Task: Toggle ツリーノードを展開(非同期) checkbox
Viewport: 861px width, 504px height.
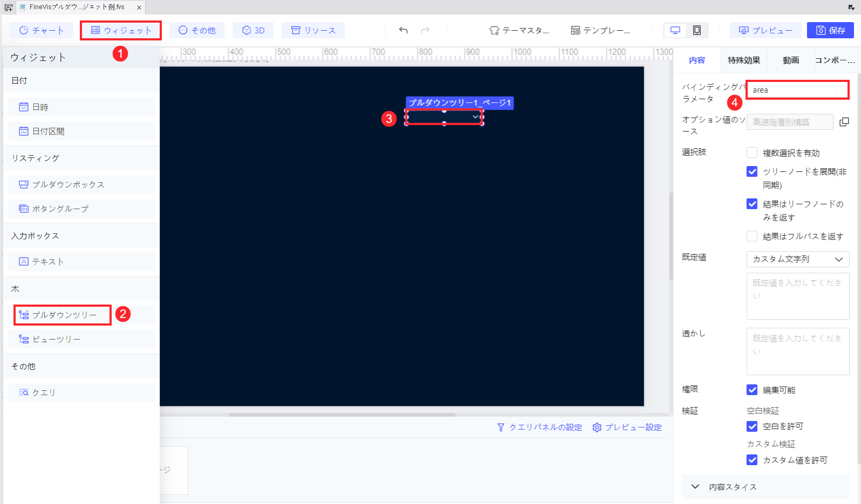Action: (x=752, y=171)
